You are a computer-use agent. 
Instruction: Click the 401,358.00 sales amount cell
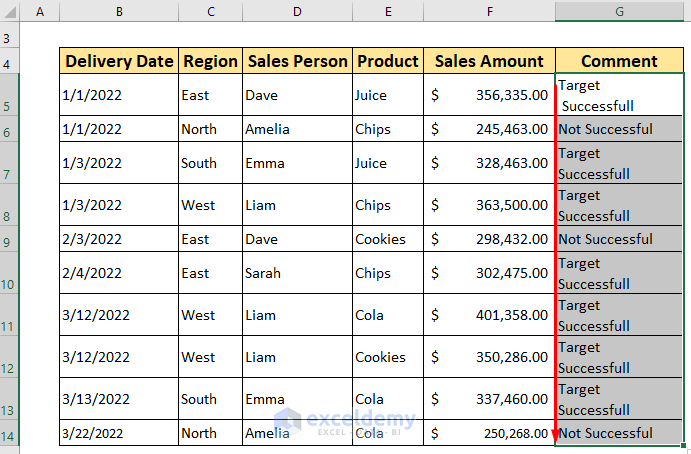(489, 315)
